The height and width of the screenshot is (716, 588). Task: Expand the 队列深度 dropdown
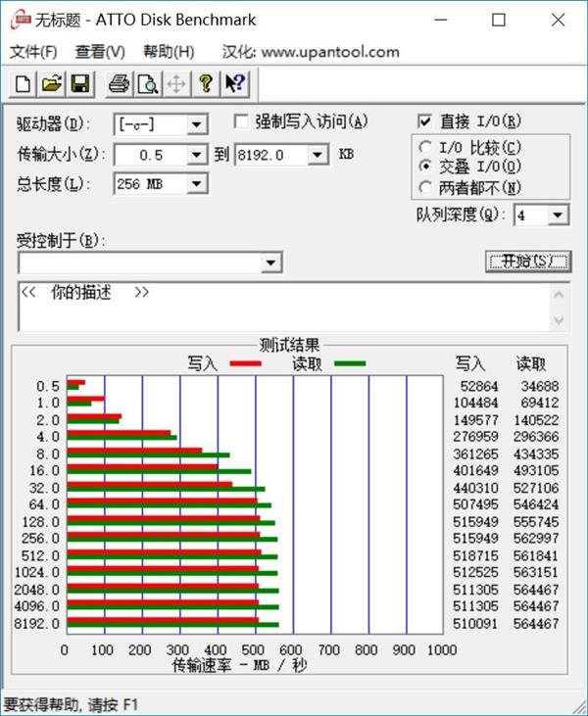[558, 215]
